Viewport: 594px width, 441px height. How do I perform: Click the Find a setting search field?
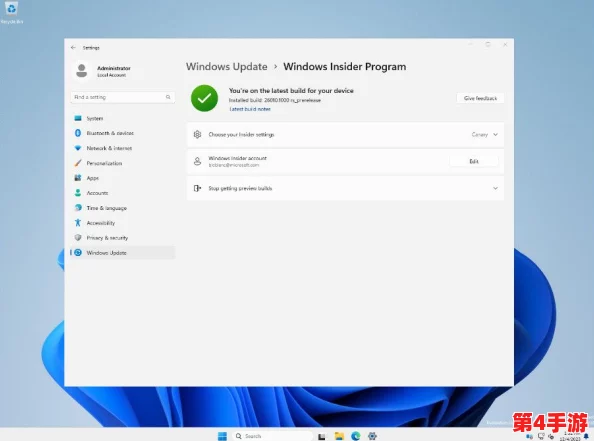tap(122, 97)
